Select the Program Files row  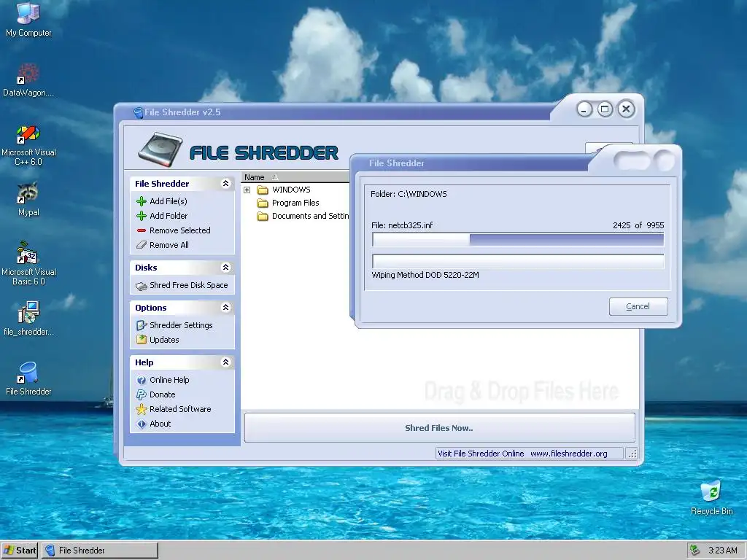295,203
